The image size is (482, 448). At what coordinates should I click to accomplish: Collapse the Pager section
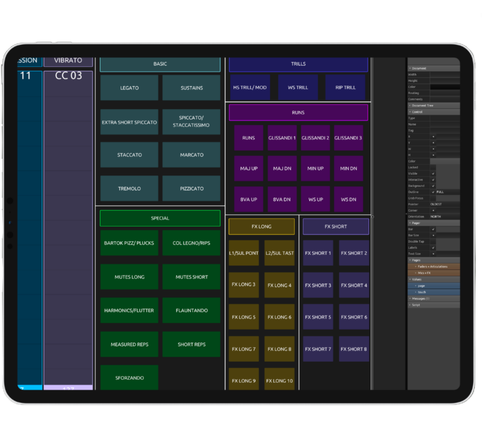pos(433,223)
